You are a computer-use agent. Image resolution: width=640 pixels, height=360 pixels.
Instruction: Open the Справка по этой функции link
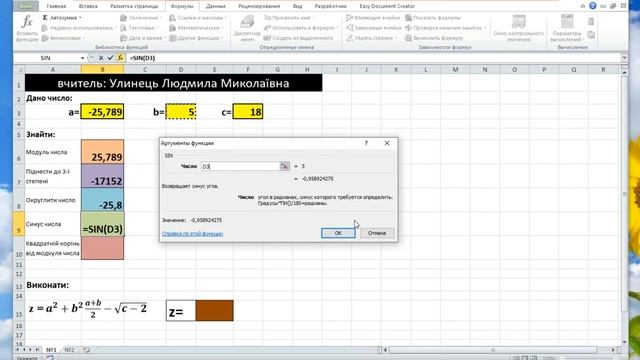192,234
